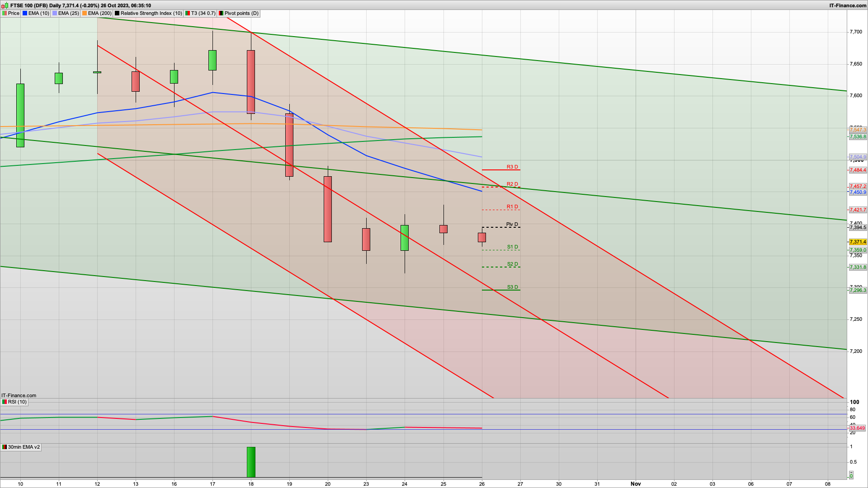Click the large red candle on the 20th

328,209
